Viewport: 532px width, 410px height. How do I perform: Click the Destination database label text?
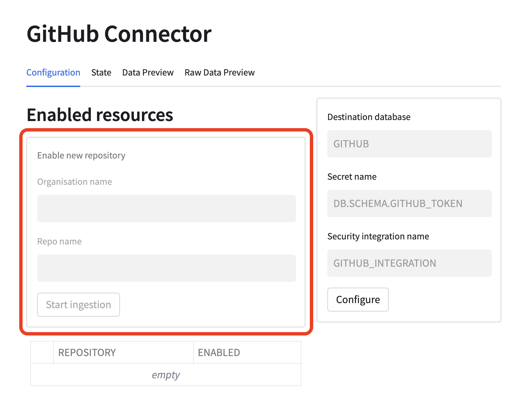(369, 117)
